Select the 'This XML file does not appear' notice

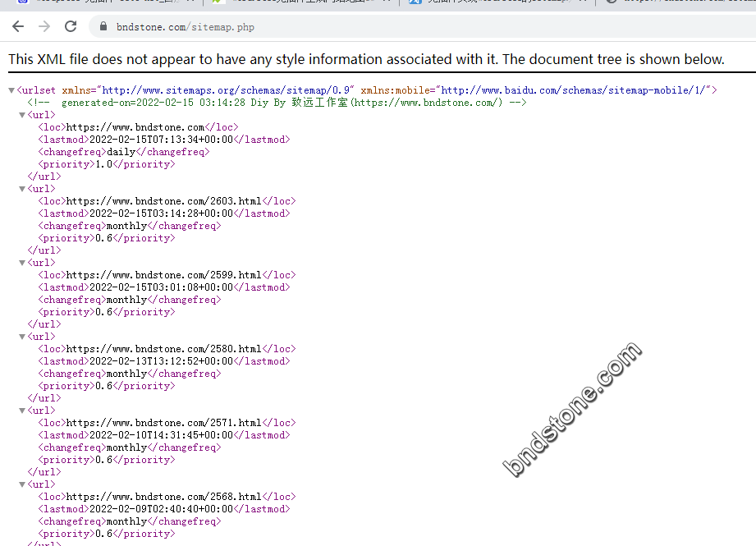pyautogui.click(x=366, y=59)
